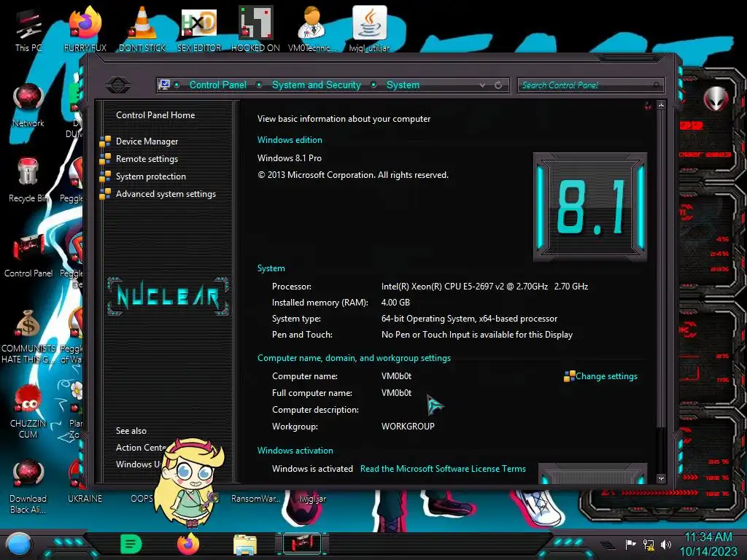Open the This PC desktop icon
The height and width of the screenshot is (560, 747).
28,29
